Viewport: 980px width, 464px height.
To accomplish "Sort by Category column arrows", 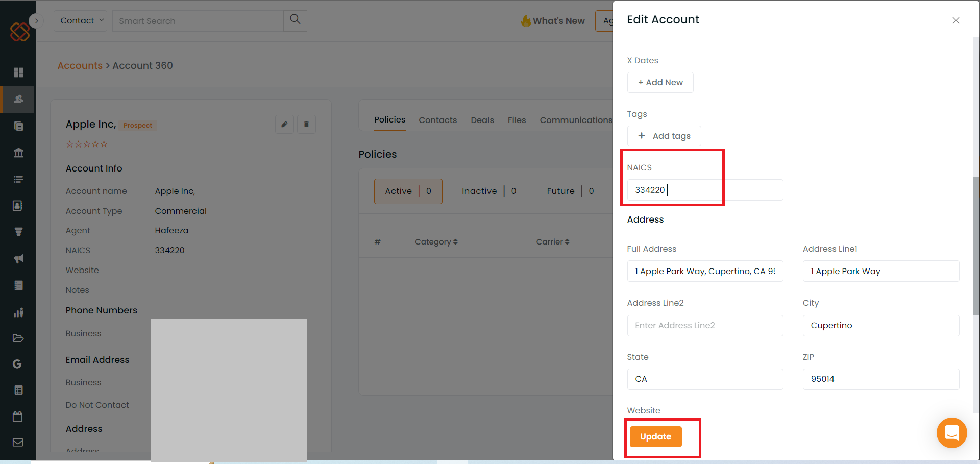I will tap(455, 242).
